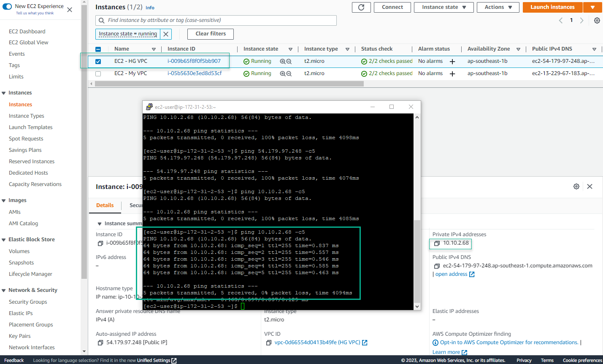Image resolution: width=603 pixels, height=364 pixels.
Task: Add alarm for EC2 - My VPC instance
Action: click(452, 74)
